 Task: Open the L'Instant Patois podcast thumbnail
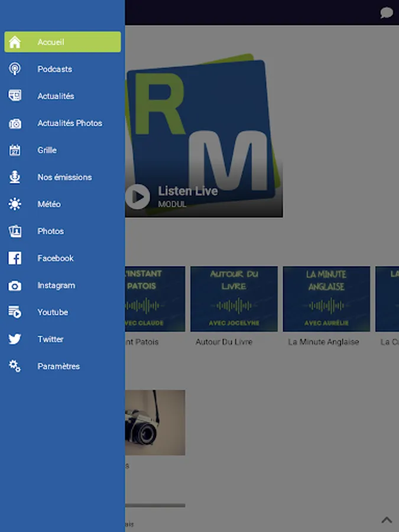coord(155,299)
